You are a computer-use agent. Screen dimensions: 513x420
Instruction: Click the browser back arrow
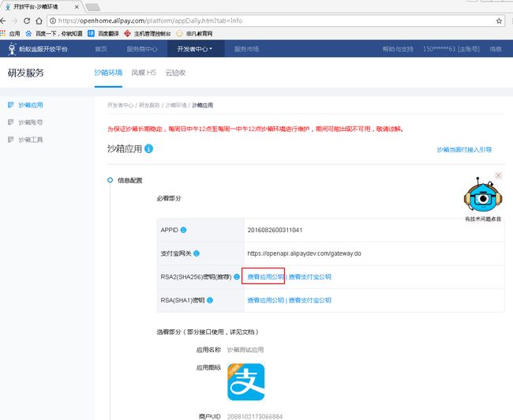3,21
